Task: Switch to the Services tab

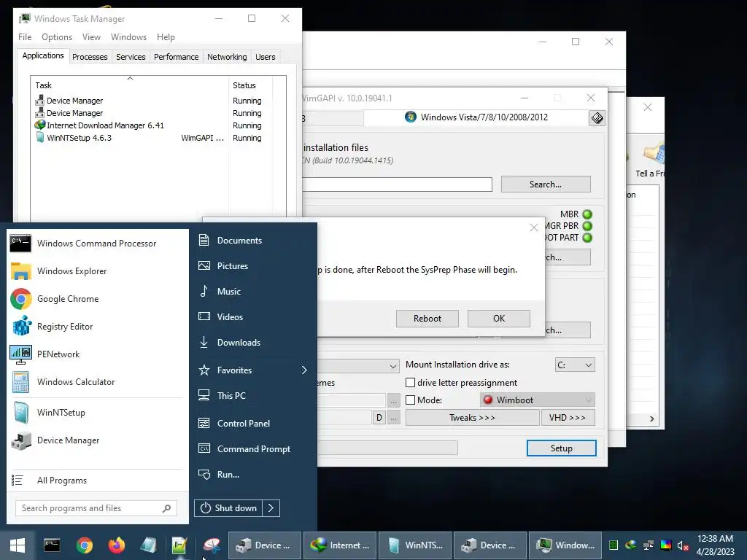Action: pyautogui.click(x=131, y=57)
